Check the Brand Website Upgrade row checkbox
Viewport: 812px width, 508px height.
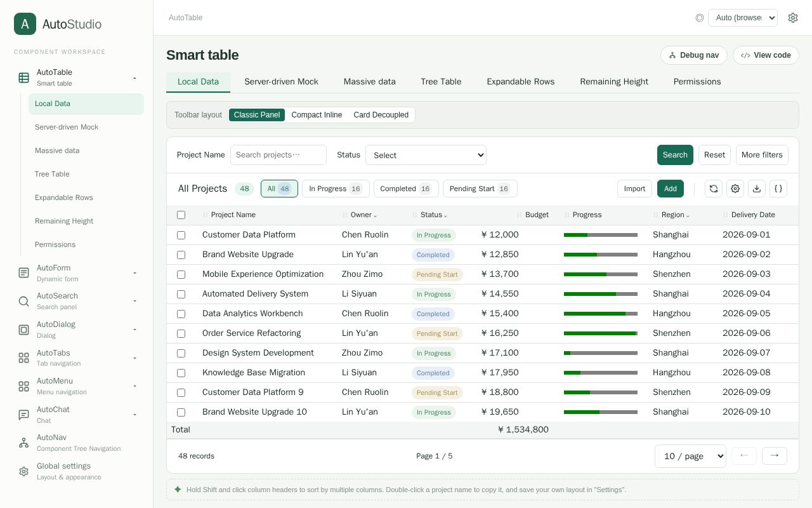pos(181,255)
